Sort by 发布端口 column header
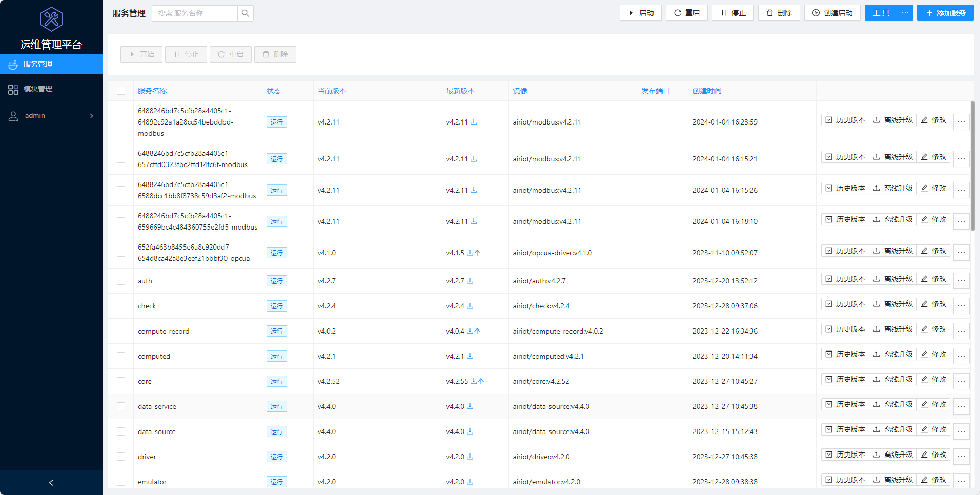Image resolution: width=980 pixels, height=495 pixels. click(x=656, y=91)
